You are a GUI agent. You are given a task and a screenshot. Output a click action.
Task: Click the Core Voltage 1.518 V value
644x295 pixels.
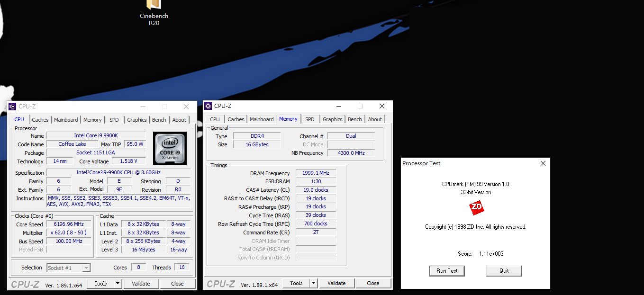tap(128, 161)
